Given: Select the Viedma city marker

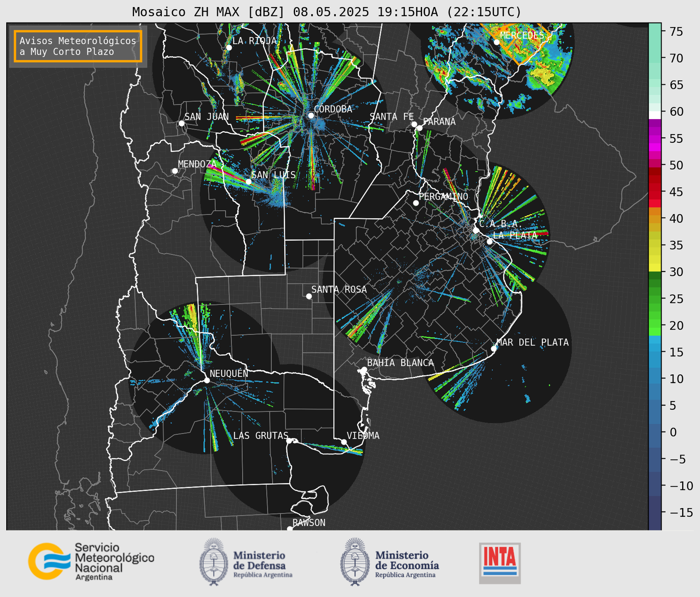Looking at the screenshot, I should click(344, 442).
